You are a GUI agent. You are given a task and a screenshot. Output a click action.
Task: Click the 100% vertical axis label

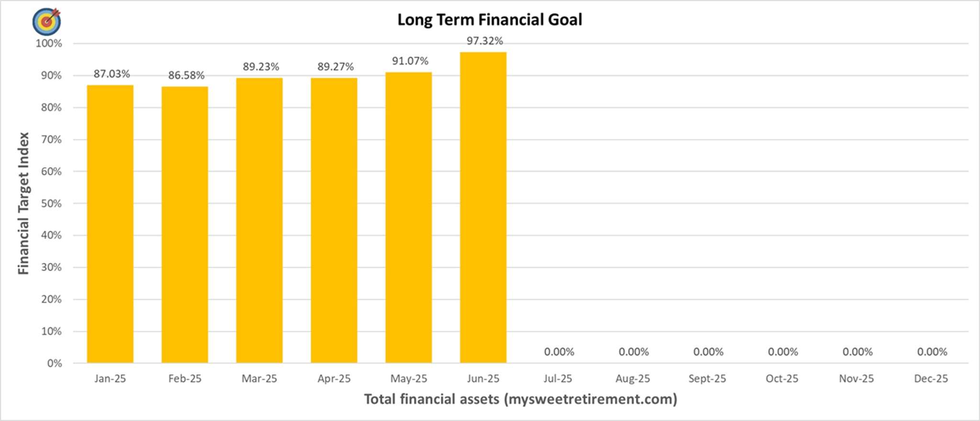[x=49, y=44]
